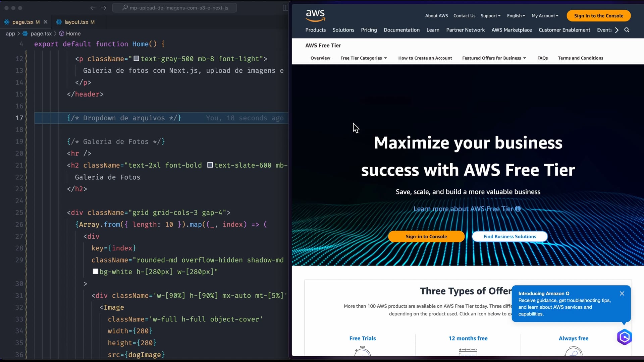Click the white bg-white color swatch
644x362 pixels.
point(96,272)
